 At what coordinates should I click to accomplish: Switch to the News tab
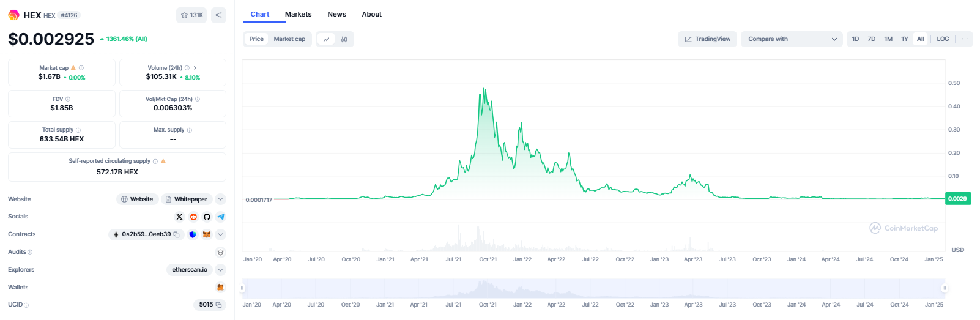click(337, 14)
